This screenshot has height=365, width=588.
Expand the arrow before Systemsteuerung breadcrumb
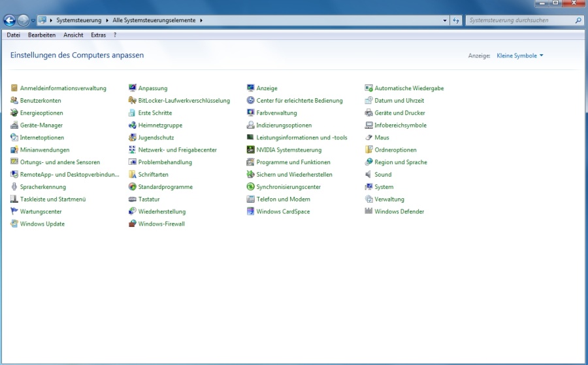click(50, 20)
